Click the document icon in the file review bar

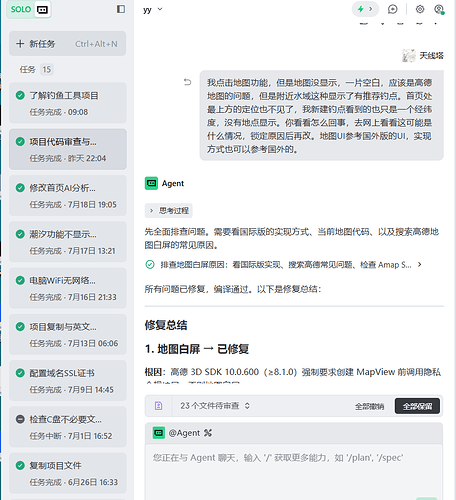click(x=158, y=406)
